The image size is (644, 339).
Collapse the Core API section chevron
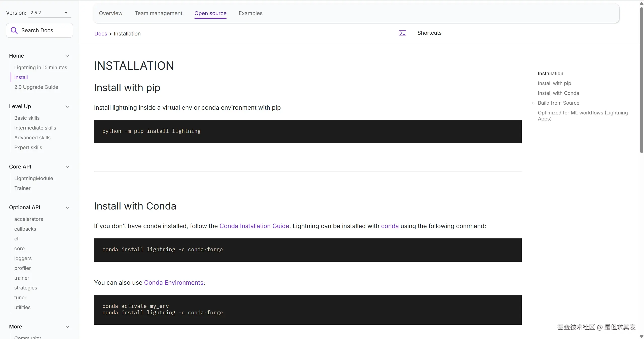(x=67, y=167)
